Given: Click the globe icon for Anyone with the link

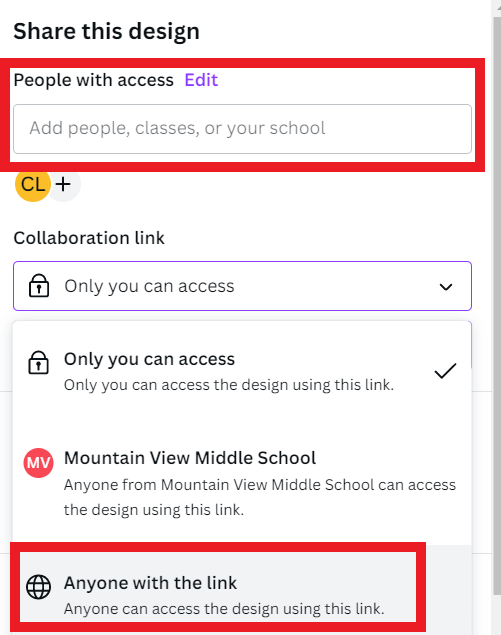Looking at the screenshot, I should pos(38,586).
